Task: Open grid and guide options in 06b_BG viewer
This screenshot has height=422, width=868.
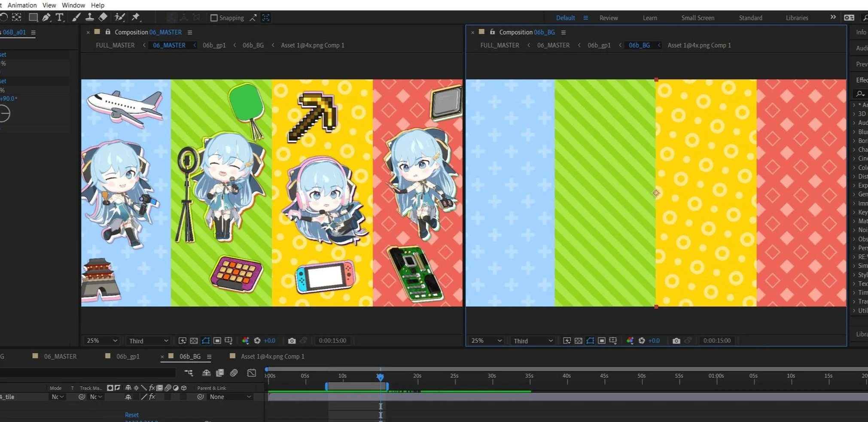Action: (613, 340)
